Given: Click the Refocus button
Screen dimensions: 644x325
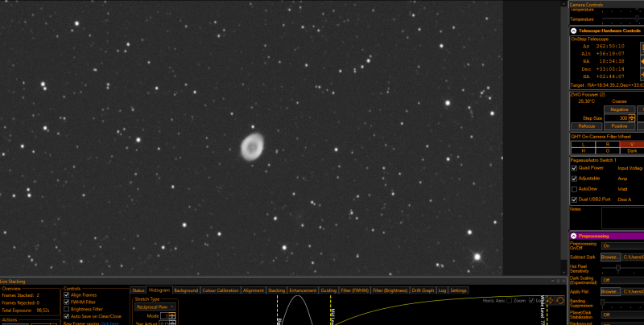Looking at the screenshot, I should pos(587,126).
